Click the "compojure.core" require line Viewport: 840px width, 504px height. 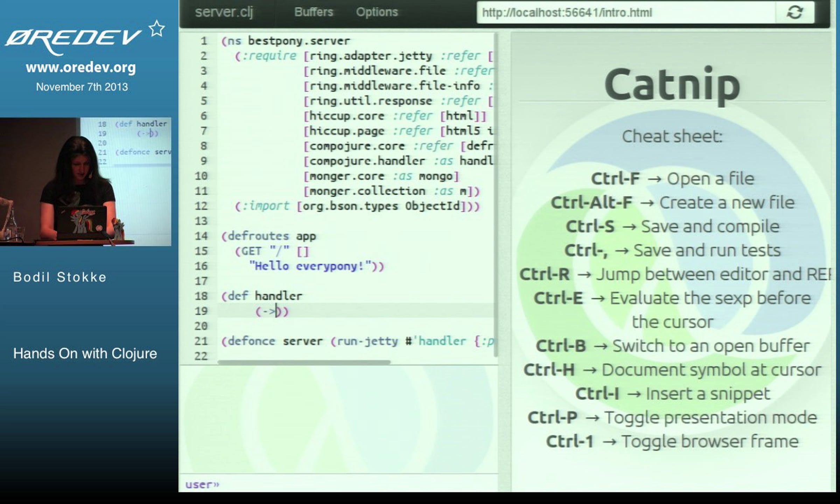398,146
